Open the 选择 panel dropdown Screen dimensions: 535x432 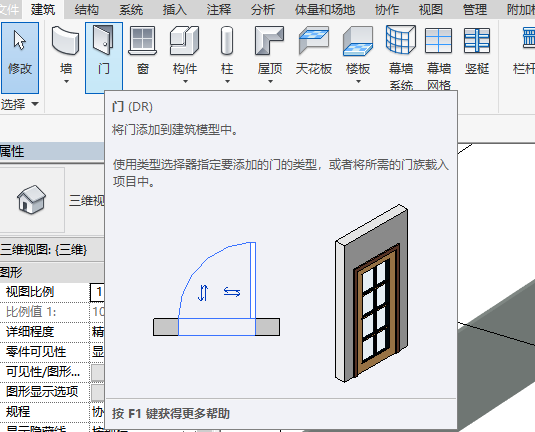coord(20,104)
